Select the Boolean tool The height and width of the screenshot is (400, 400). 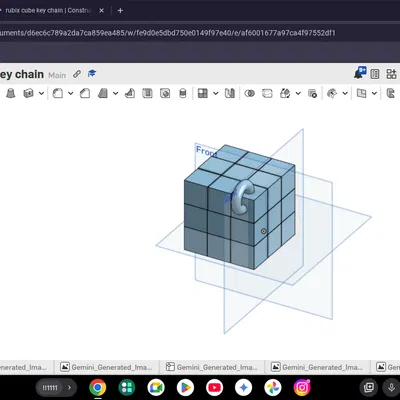pos(250,93)
